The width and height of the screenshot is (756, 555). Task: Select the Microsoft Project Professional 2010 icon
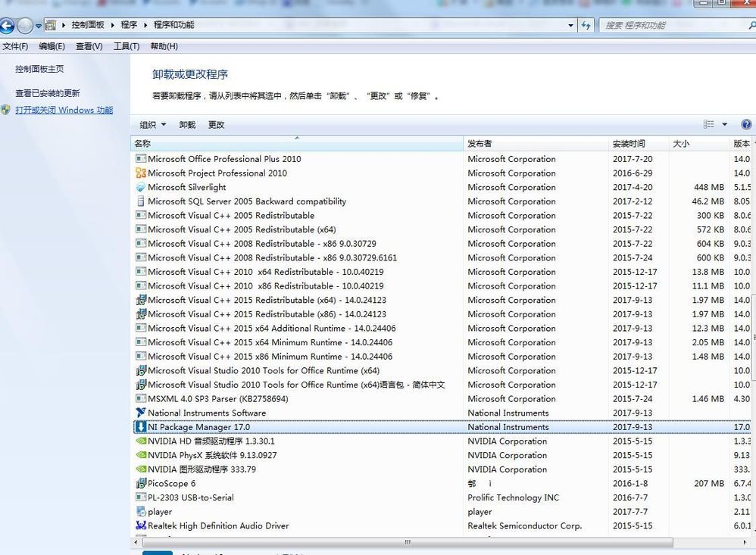(x=141, y=173)
